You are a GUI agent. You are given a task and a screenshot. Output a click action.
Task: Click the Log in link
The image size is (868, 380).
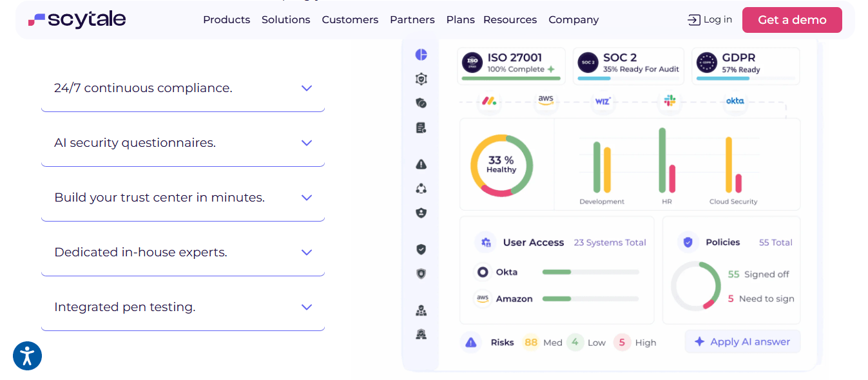click(710, 20)
